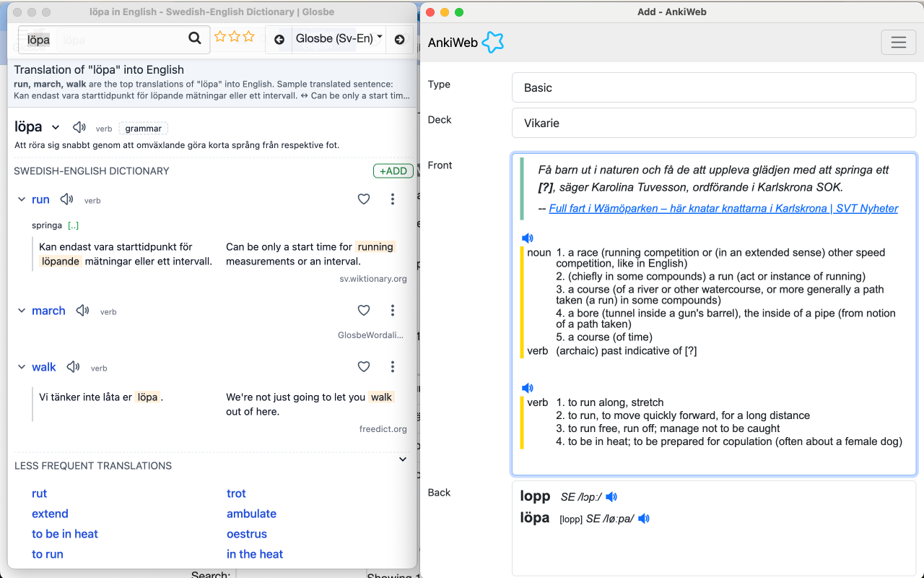The image size is (924, 578).
Task: Open the Deck dropdown showing Vikarie
Action: click(714, 123)
